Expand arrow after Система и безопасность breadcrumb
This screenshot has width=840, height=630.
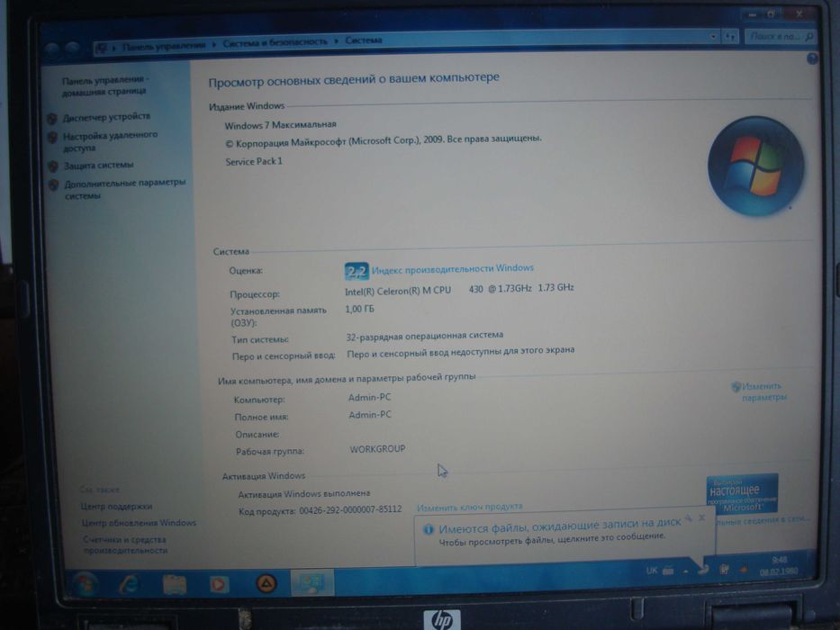coord(337,40)
